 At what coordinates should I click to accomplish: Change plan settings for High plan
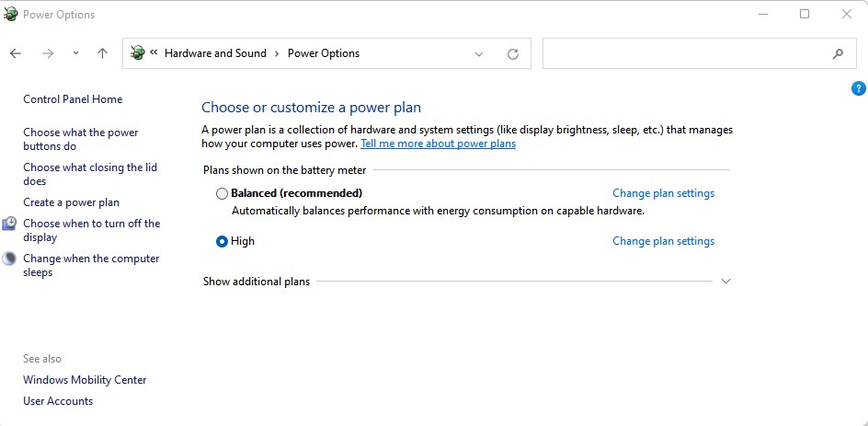click(x=663, y=241)
